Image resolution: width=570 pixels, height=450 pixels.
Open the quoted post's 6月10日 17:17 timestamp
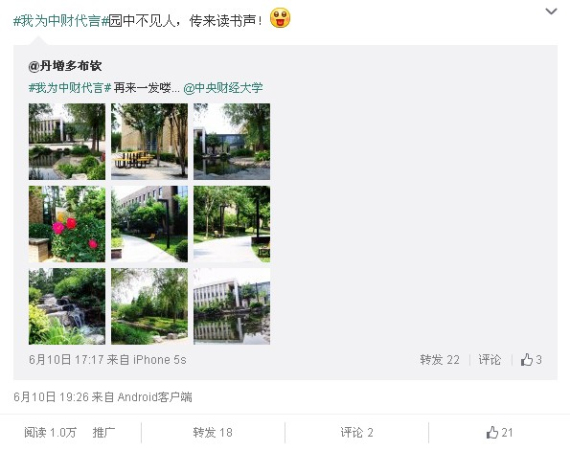coord(66,360)
